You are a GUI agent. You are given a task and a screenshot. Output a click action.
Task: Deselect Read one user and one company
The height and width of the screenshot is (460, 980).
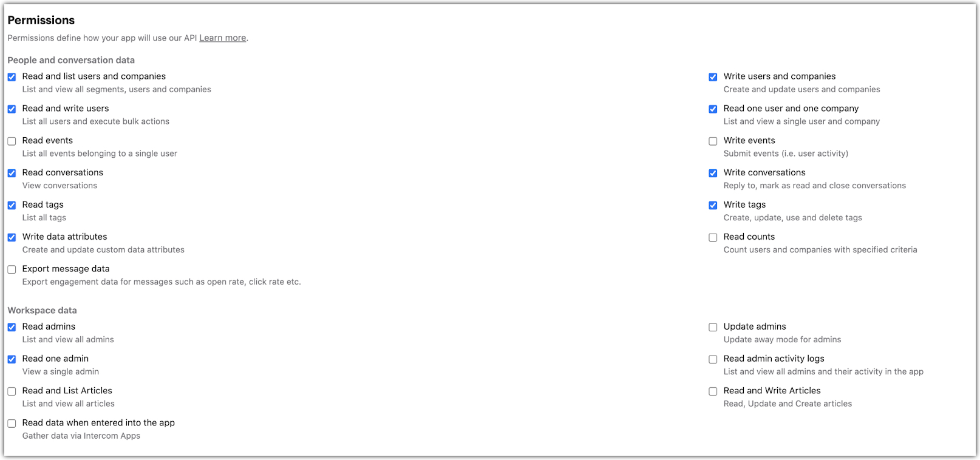(713, 109)
